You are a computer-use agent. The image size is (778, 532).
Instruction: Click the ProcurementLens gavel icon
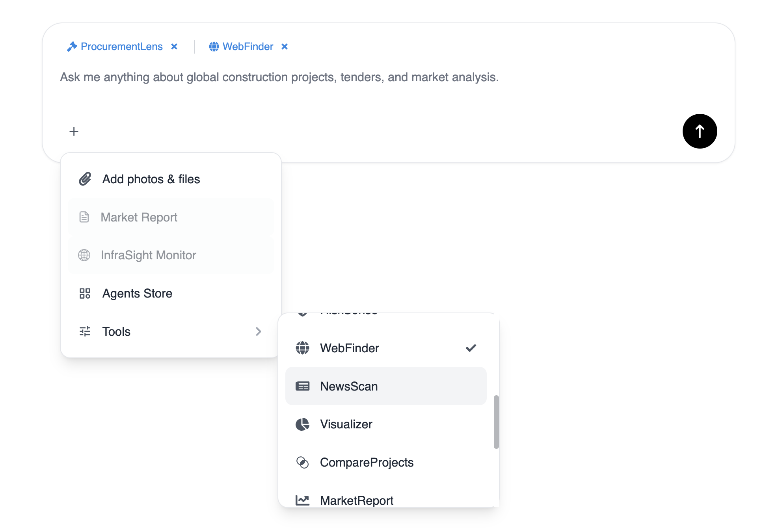coord(72,47)
